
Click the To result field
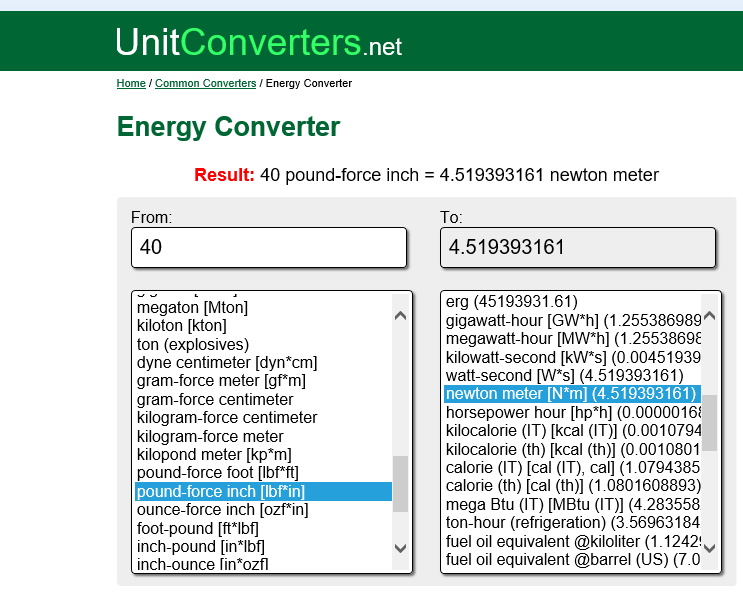click(578, 247)
